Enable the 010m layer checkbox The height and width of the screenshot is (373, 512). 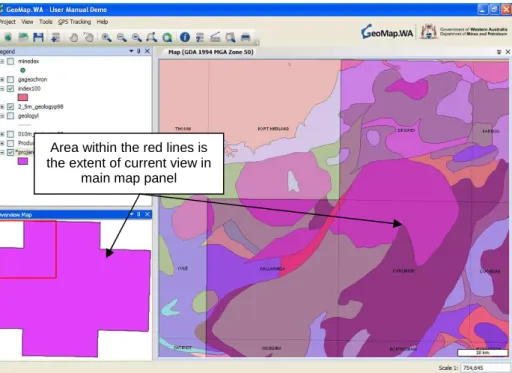click(11, 134)
